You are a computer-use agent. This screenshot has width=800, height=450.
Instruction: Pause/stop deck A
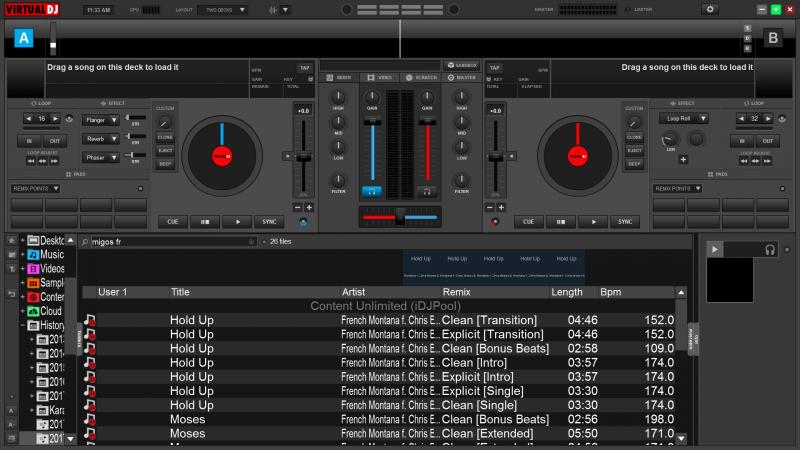click(x=205, y=222)
